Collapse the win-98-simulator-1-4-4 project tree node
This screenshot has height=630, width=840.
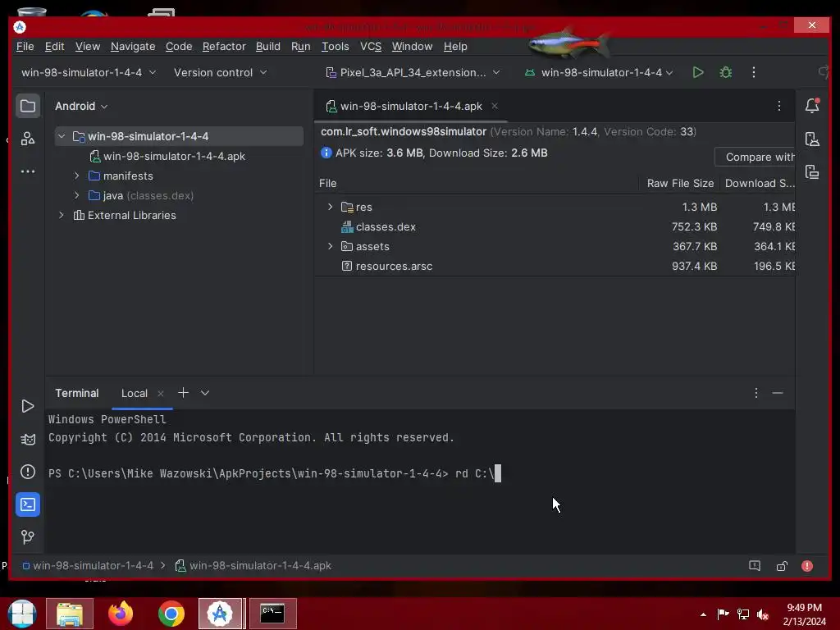coord(62,136)
